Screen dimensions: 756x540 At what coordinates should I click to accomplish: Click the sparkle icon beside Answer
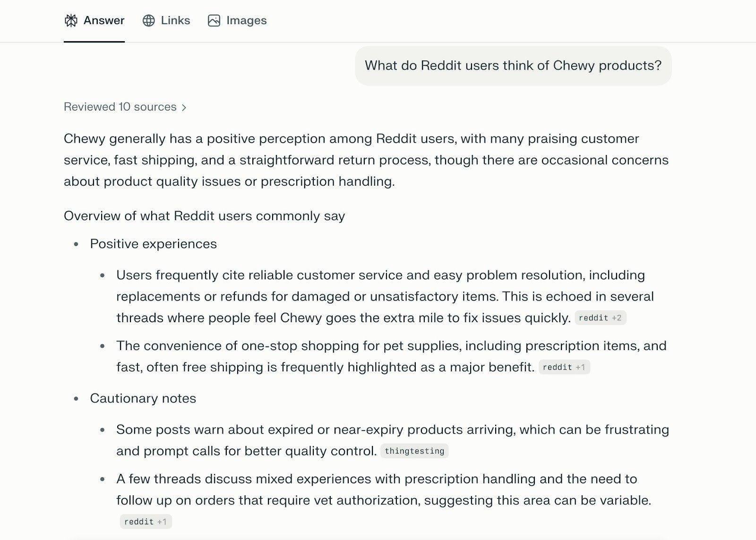(71, 20)
